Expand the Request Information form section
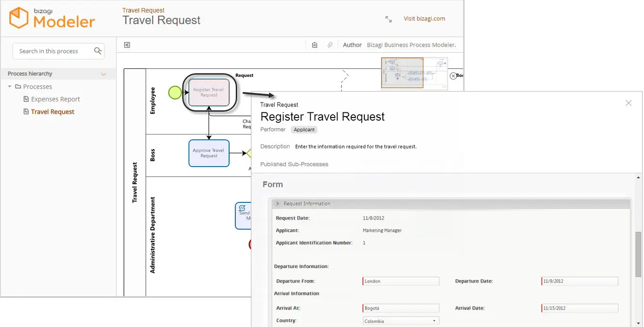 click(278, 204)
